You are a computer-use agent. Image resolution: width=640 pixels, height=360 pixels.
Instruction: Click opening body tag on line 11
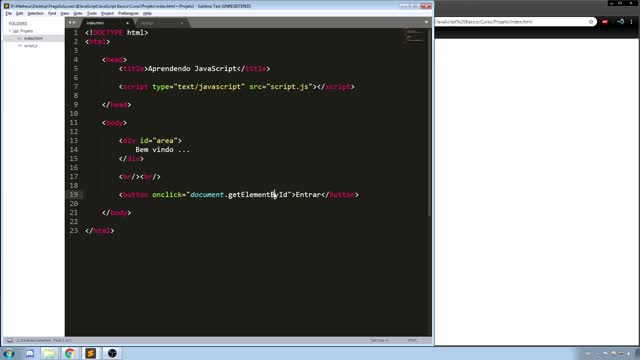(114, 122)
